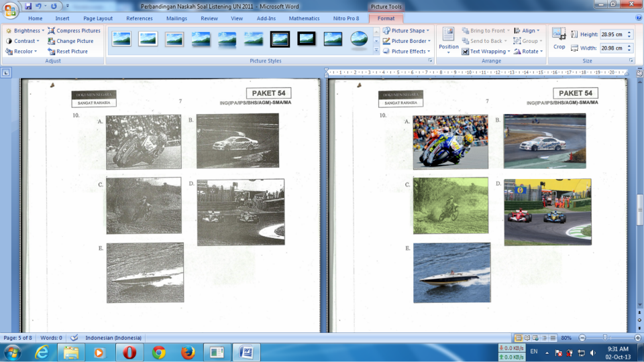
Task: Open the View tab
Action: click(237, 19)
